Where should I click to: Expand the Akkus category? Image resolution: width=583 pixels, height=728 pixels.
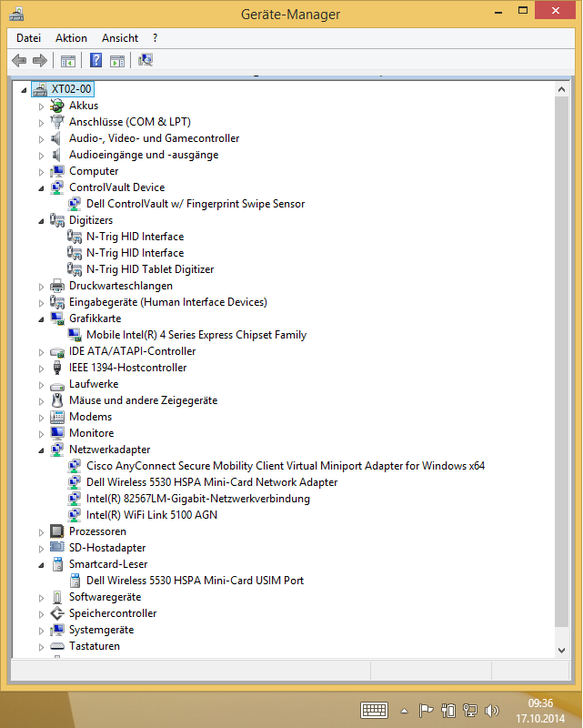41,106
